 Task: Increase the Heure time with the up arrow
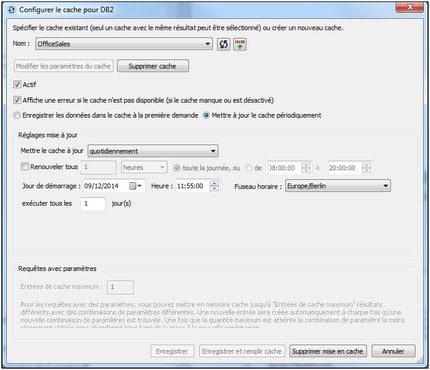[215, 183]
